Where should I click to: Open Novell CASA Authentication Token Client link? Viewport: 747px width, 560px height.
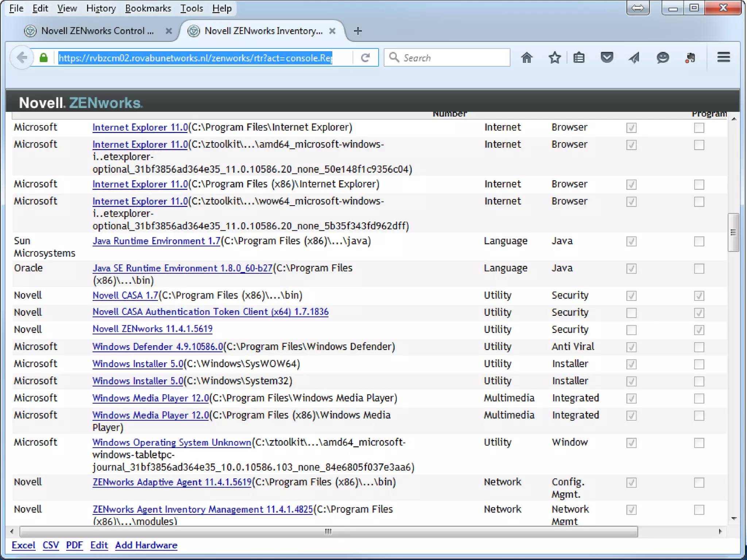pos(210,312)
